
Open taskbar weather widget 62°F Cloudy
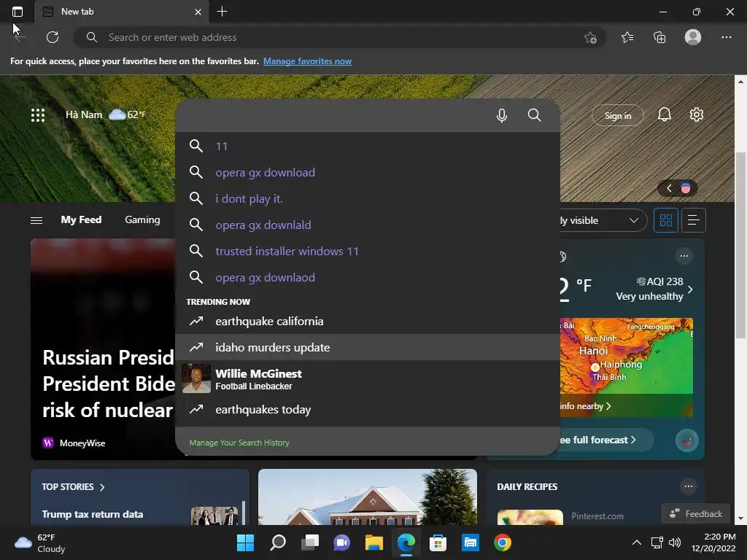tap(40, 542)
